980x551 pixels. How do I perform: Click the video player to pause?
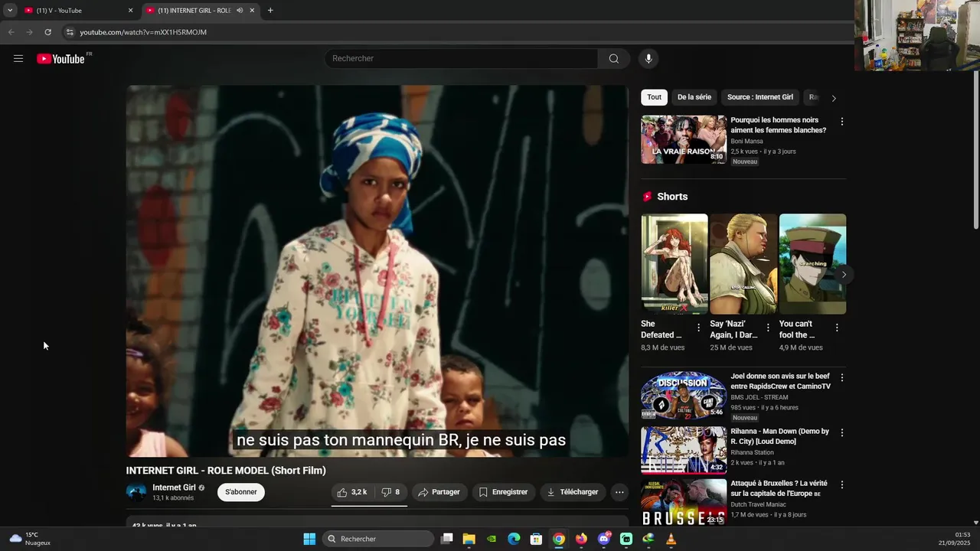pos(377,271)
